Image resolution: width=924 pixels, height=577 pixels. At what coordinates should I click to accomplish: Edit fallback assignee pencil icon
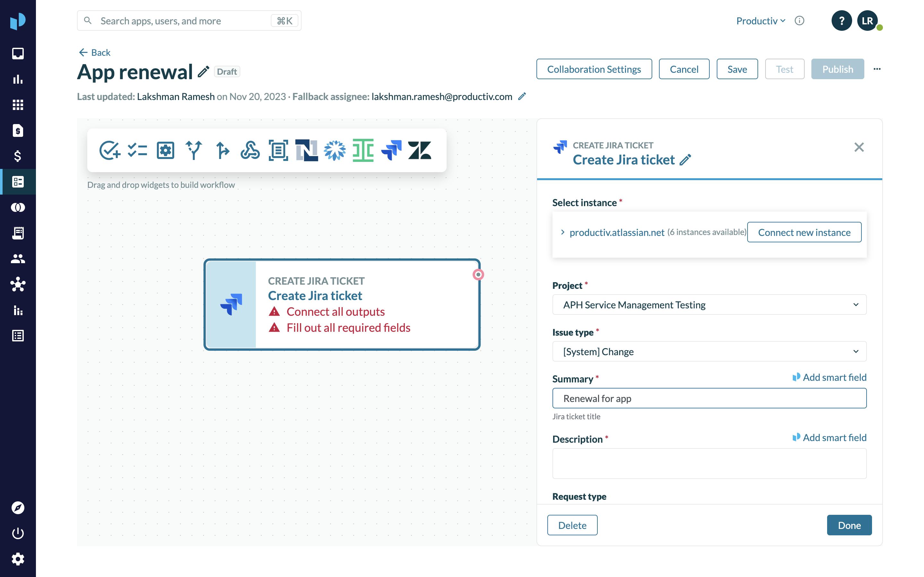tap(522, 96)
